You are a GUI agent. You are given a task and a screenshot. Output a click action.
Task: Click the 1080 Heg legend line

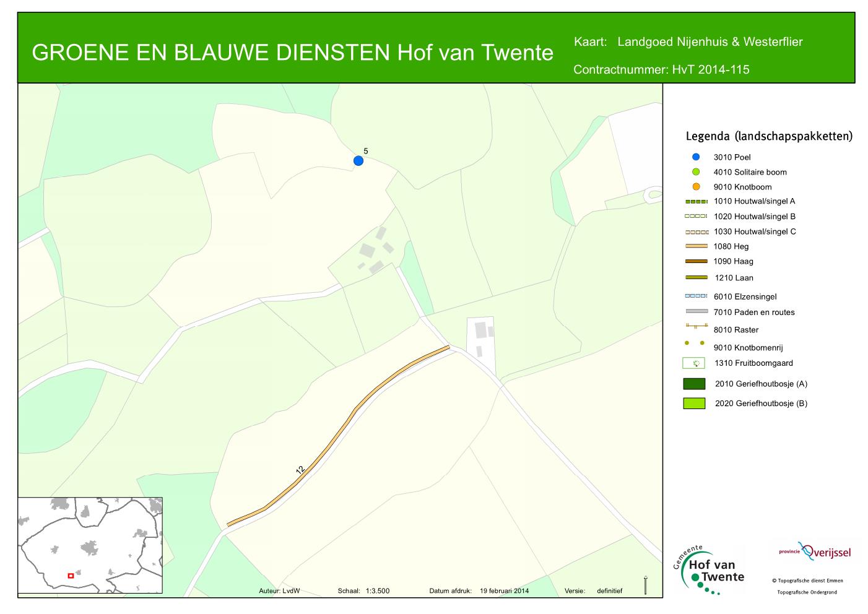(696, 246)
